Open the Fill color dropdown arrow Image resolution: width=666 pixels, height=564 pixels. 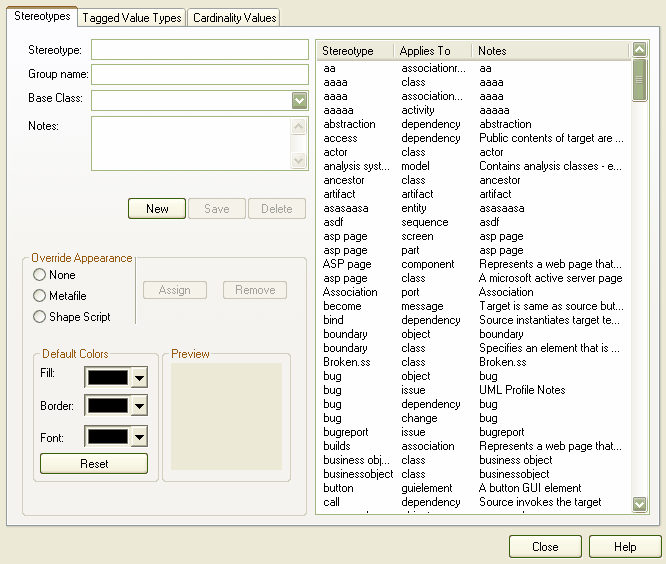[139, 378]
